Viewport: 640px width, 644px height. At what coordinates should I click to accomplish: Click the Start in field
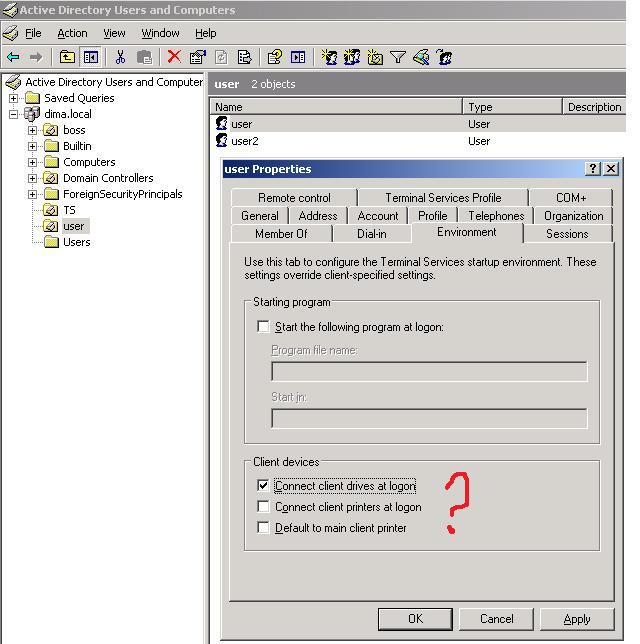429,418
